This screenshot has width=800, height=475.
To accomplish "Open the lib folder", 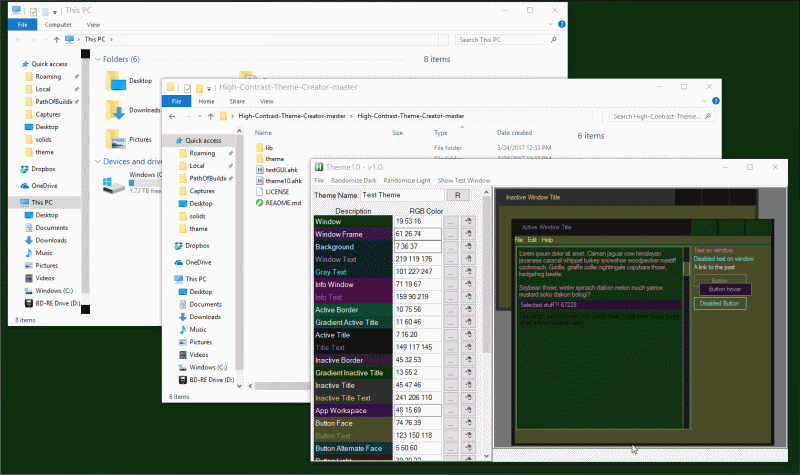I will tap(269, 147).
